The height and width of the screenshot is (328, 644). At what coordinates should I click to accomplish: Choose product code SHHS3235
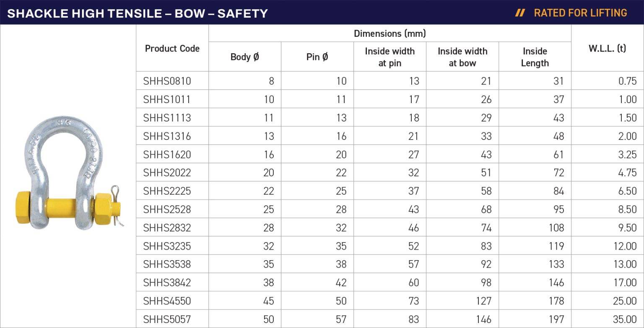click(167, 246)
